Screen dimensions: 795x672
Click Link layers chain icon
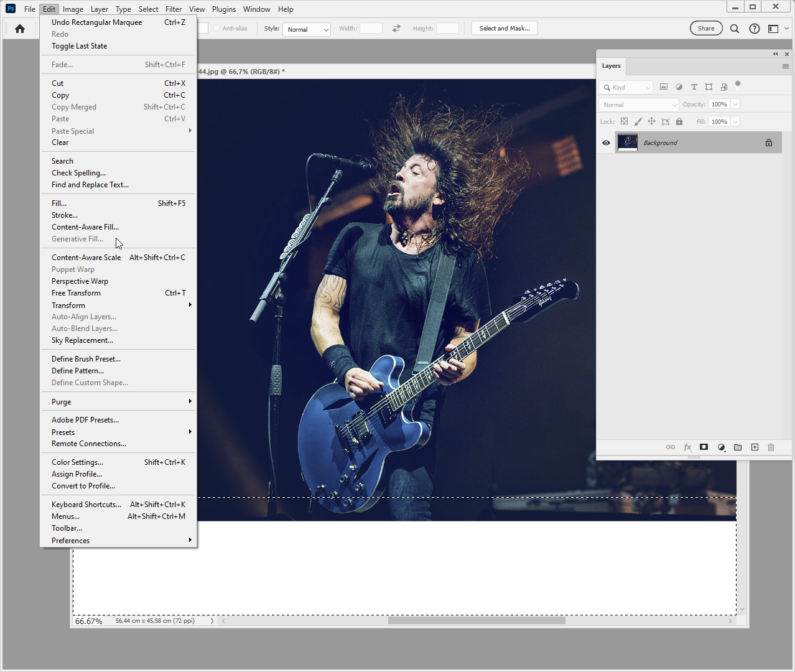[671, 447]
